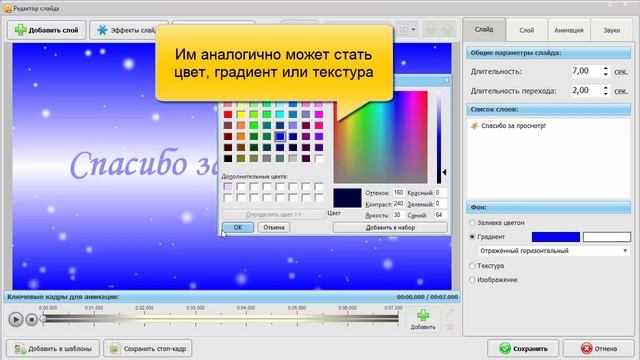Click the Спасибо за text on the slide canvas
The image size is (640, 360).
pos(144,165)
